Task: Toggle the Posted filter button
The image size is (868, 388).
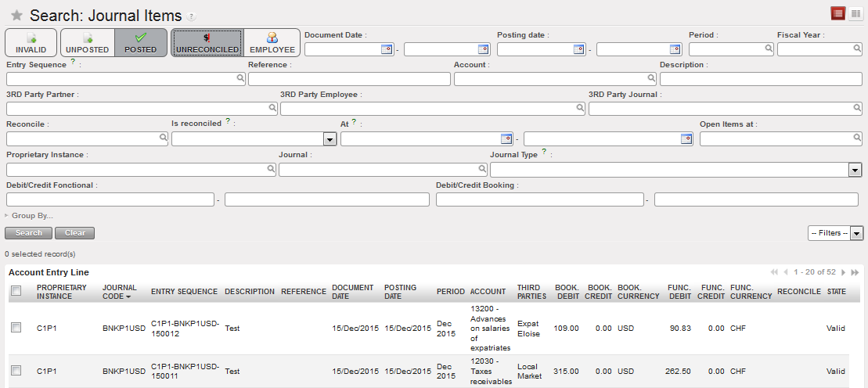Action: [x=141, y=42]
